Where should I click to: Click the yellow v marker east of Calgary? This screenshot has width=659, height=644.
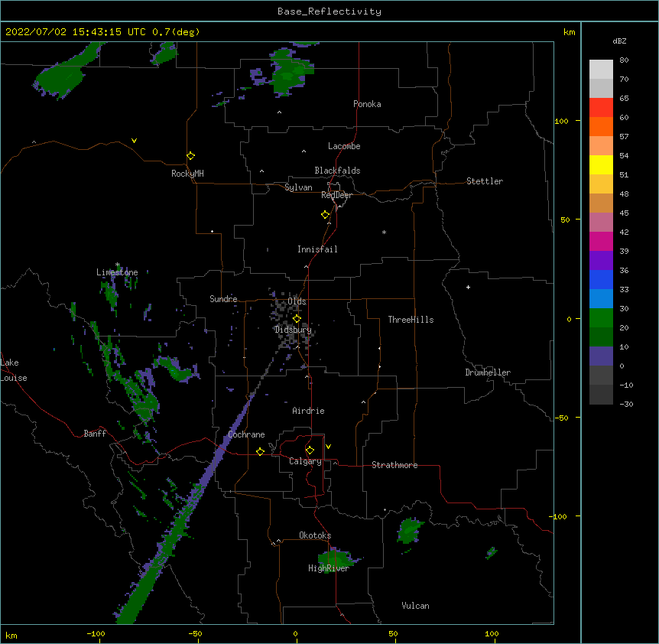click(328, 447)
